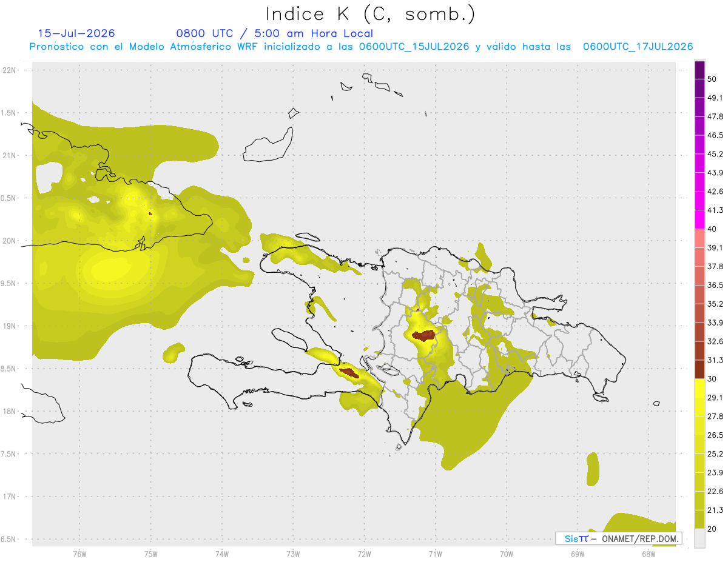Click colorbar label "31.3"
Screen dimensions: 728x562
(x=715, y=360)
